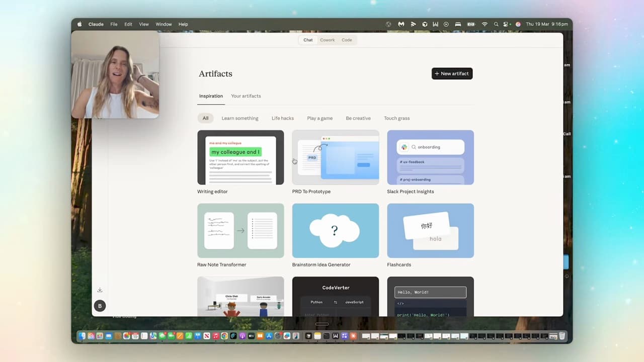Open Finder from the Dock
Screen dimensions: 644x362
tap(82, 336)
